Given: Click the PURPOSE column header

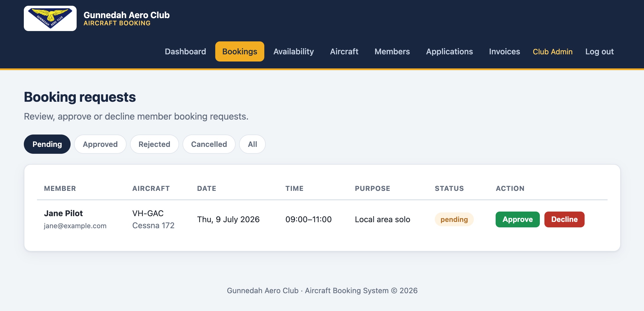Looking at the screenshot, I should coord(373,189).
